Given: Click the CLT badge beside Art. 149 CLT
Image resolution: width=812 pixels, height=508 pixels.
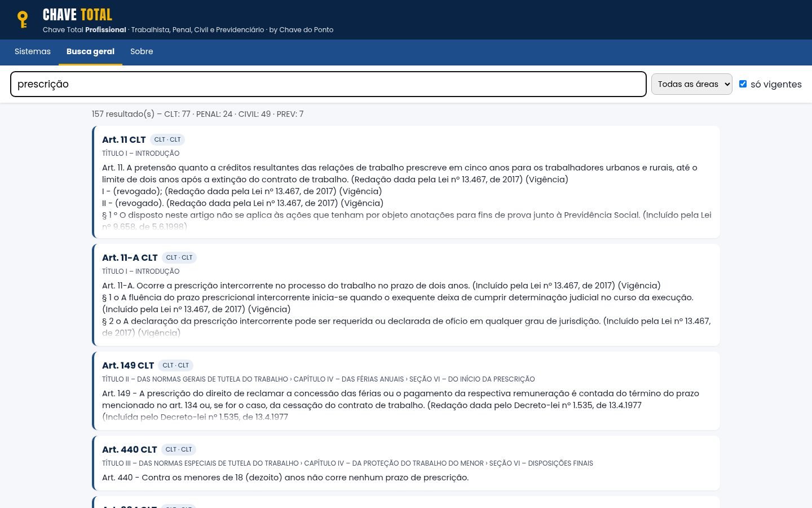Looking at the screenshot, I should 176,365.
